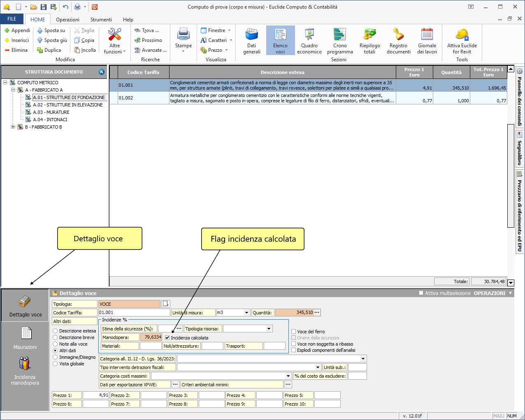
Task: Click the Elimina button in the ribbon
Action: pyautogui.click(x=16, y=50)
